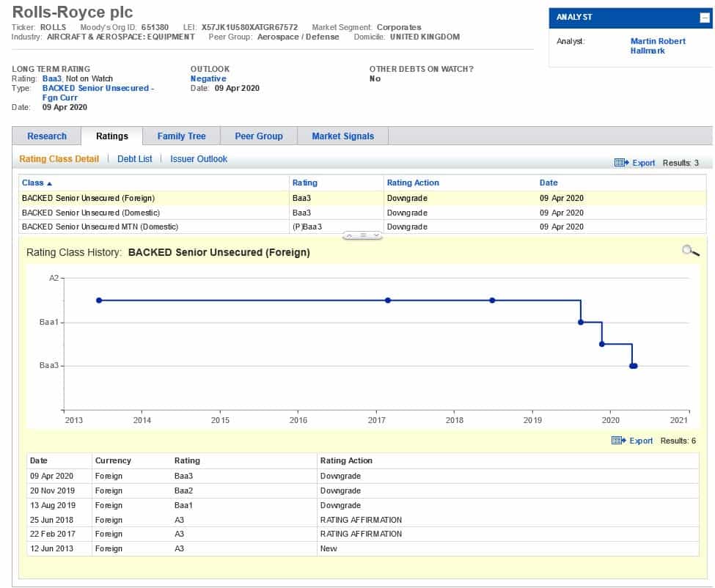Sort by the Rating Action column header

click(413, 183)
